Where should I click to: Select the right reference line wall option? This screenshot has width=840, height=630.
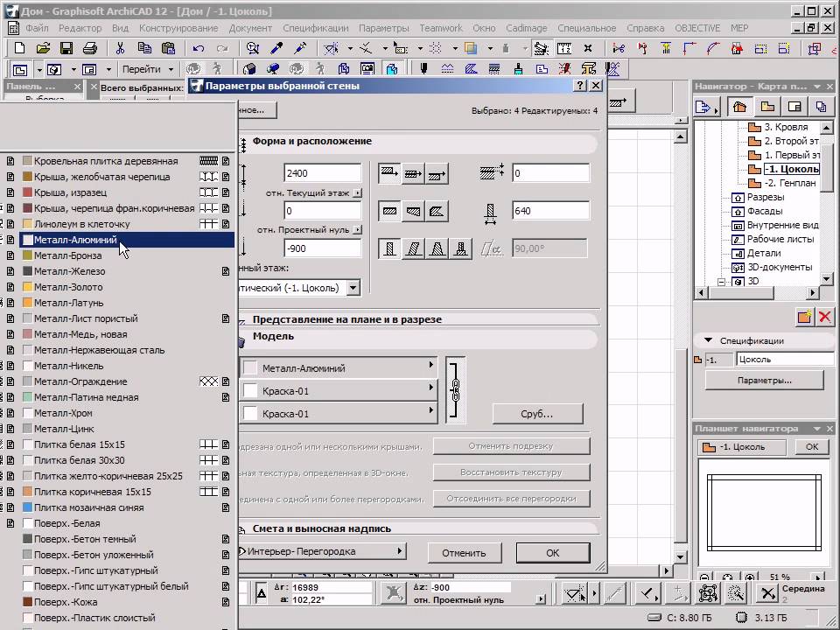point(437,173)
